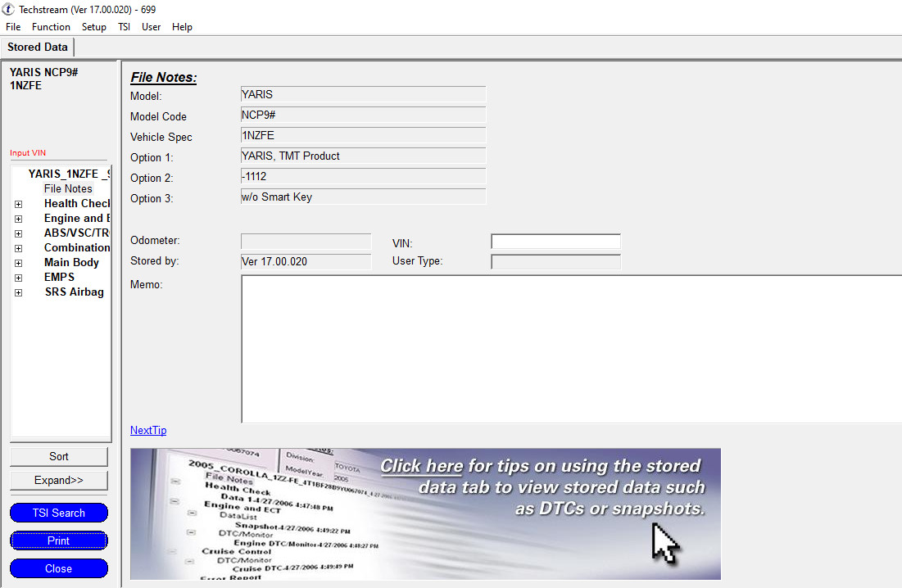
Task: Click into the Memo text area
Action: pos(571,349)
